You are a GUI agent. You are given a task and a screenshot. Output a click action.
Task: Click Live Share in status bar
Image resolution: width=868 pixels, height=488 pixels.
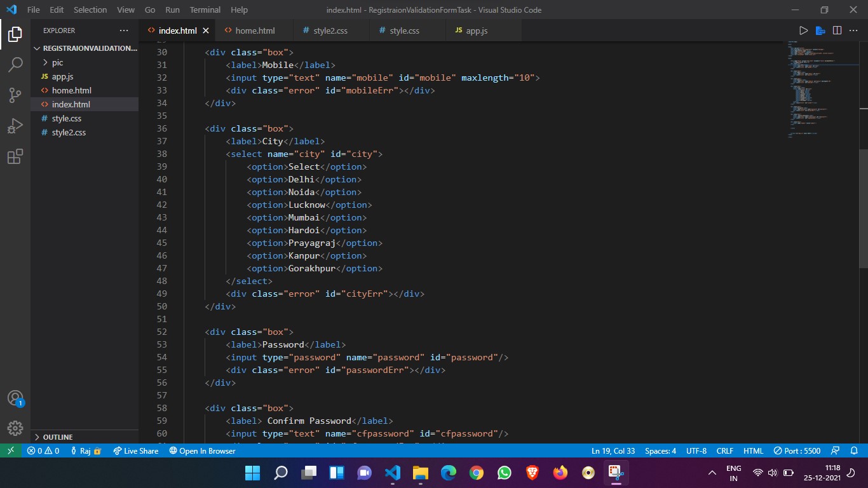[135, 451]
